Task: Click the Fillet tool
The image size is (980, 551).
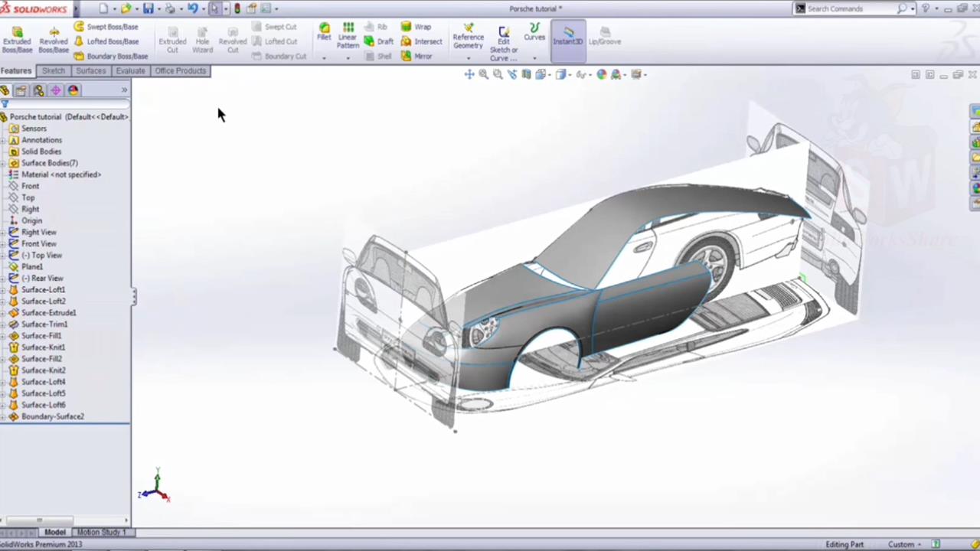Action: point(324,32)
